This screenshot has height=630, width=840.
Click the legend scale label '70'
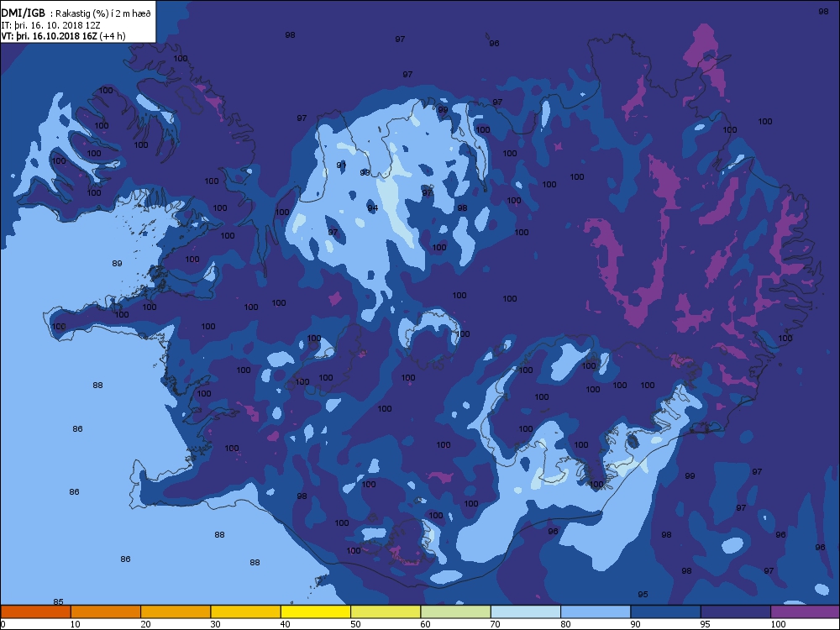point(495,624)
